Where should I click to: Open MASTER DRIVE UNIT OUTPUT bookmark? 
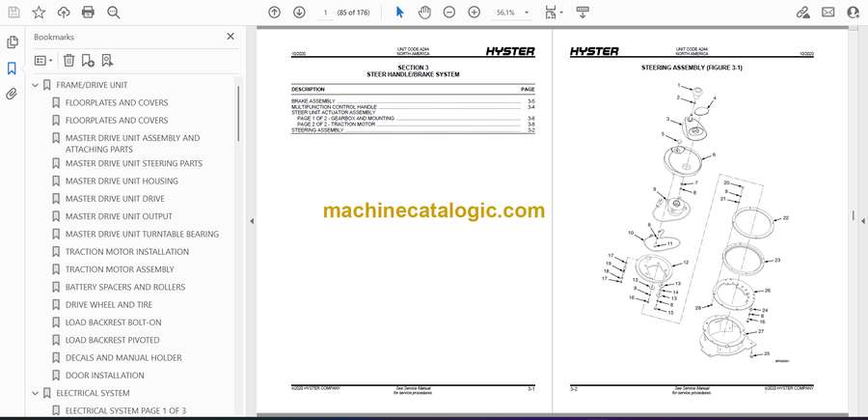(119, 216)
